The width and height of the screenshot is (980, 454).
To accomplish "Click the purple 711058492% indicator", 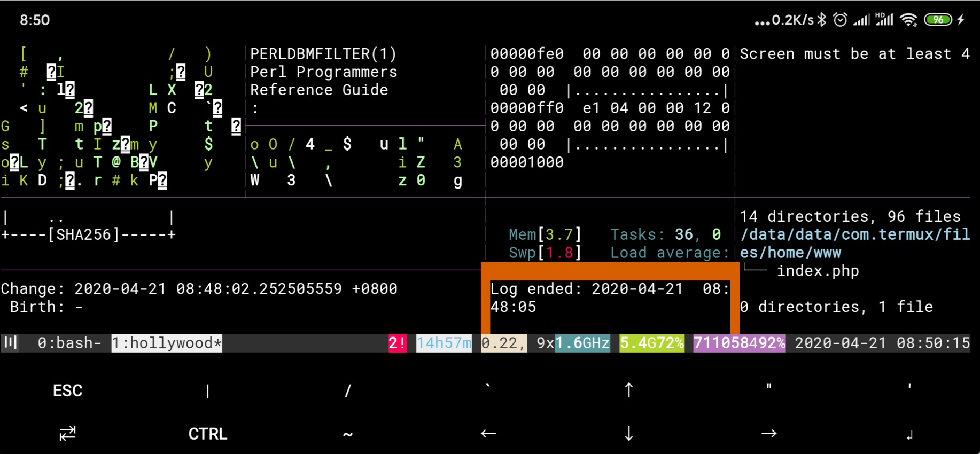I will point(740,343).
